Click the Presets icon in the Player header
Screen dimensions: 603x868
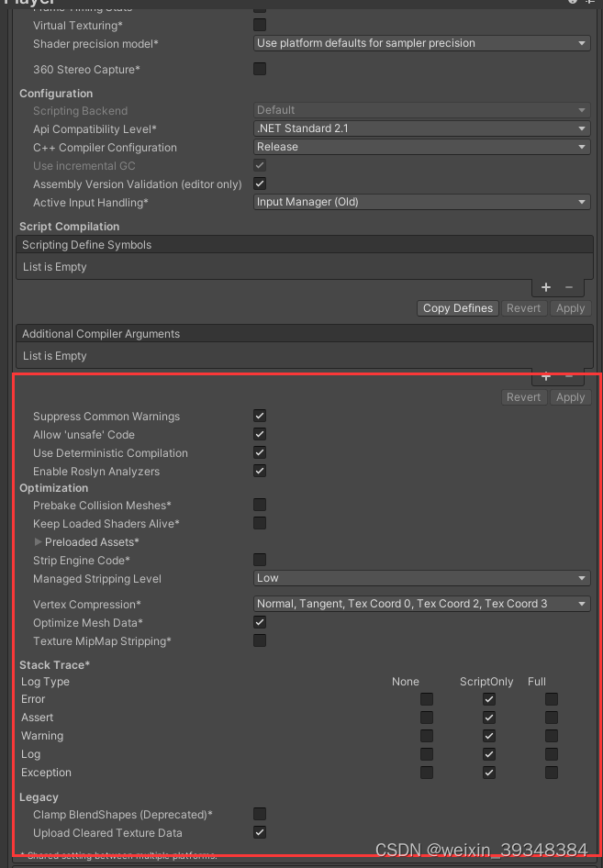[x=590, y=4]
